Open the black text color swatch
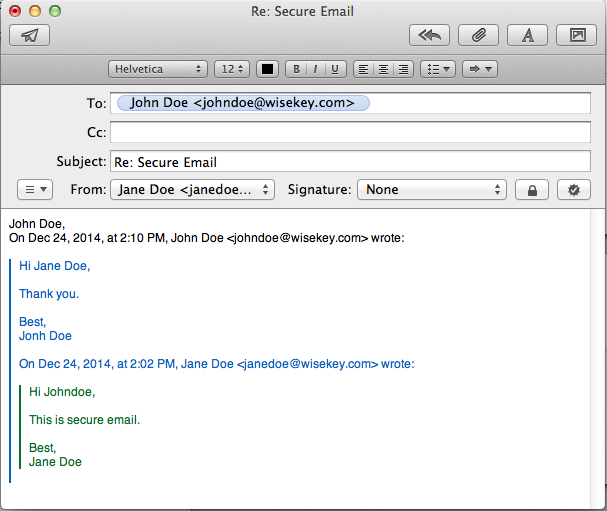The image size is (607, 511). (267, 69)
